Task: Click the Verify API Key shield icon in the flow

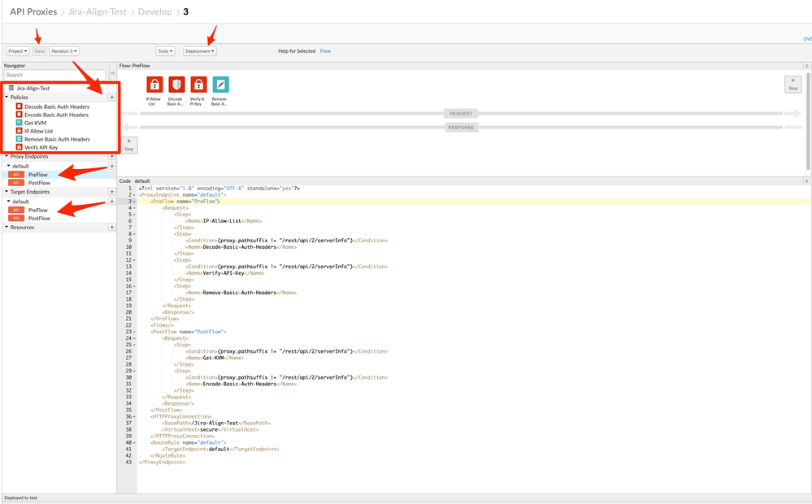Action: coord(199,85)
